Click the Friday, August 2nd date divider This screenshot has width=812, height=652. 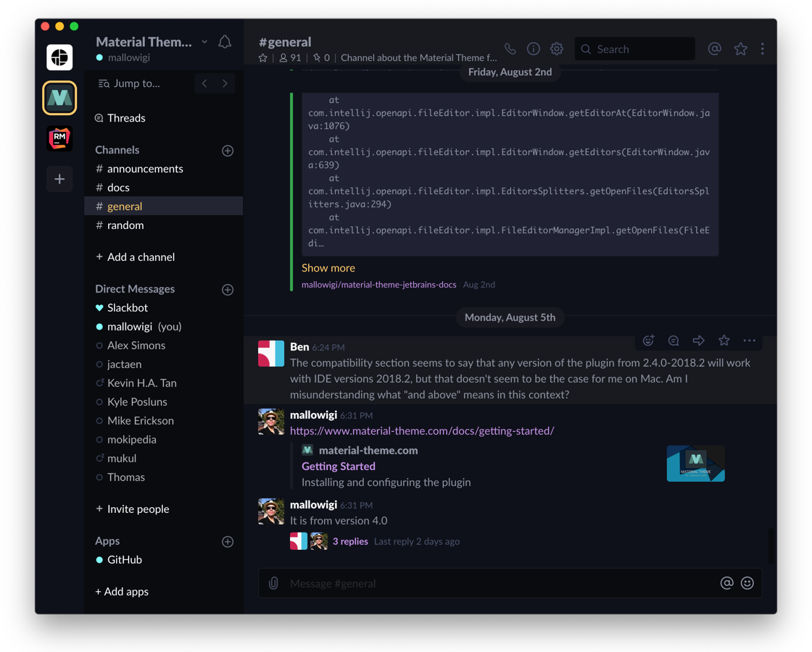point(510,72)
